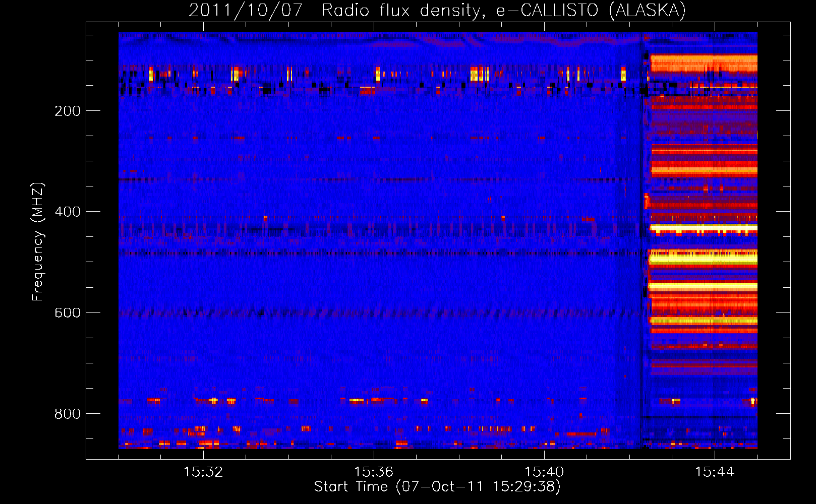Click the 'e-CALLISTO (ALASKA)' title text
Screen dimensions: 816x504
(x=591, y=10)
